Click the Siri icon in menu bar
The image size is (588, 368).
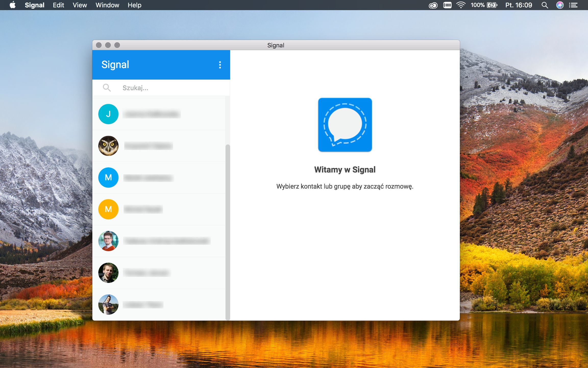pyautogui.click(x=560, y=5)
